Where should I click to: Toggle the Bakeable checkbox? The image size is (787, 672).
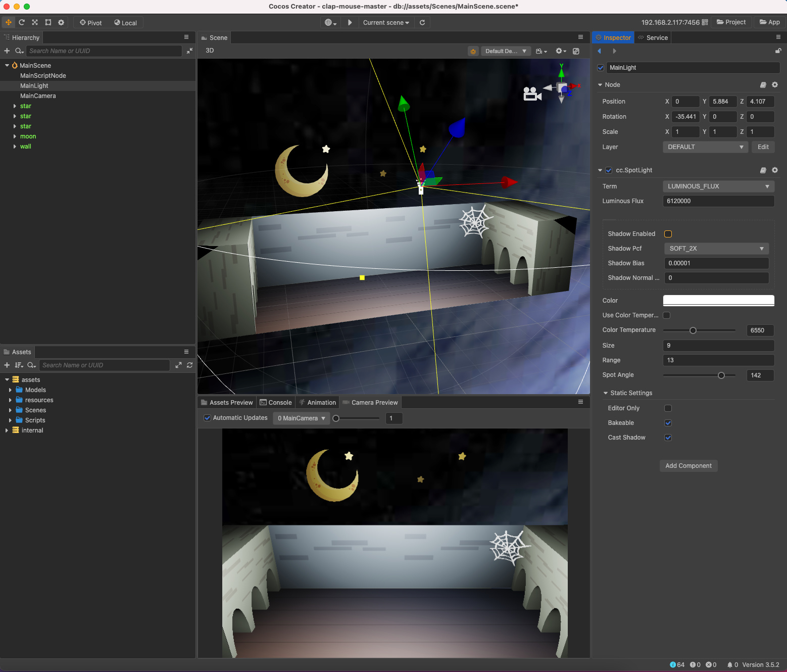coord(668,423)
